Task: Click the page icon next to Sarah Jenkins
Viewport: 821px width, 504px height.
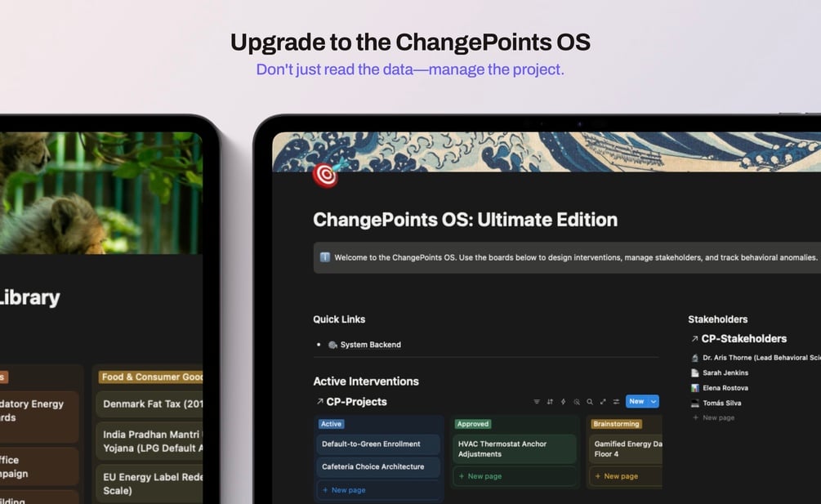Action: (695, 372)
